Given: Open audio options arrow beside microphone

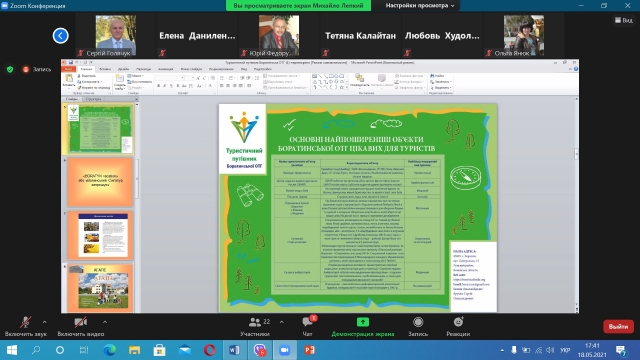Looking at the screenshot, I should tap(44, 322).
